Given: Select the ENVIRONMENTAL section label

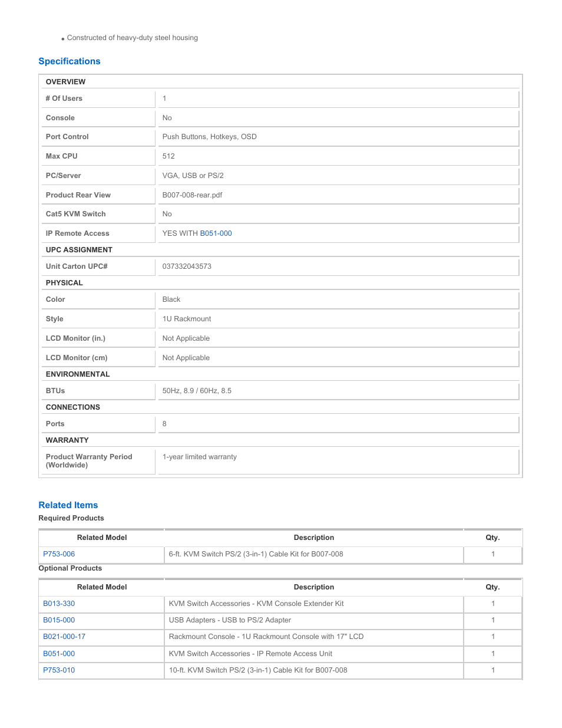Looking at the screenshot, I should 78,374.
